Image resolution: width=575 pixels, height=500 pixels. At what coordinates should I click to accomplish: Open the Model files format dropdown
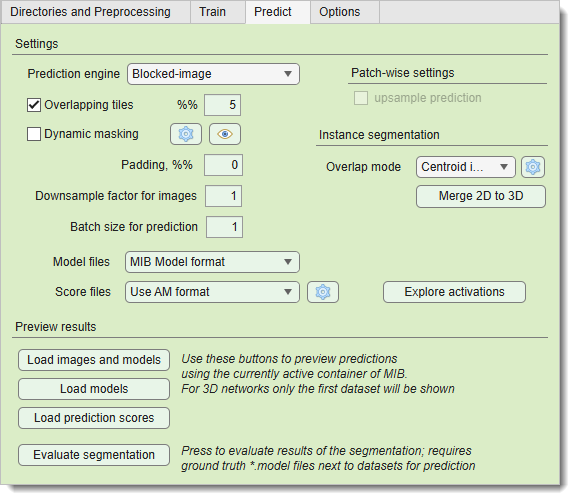pos(212,262)
